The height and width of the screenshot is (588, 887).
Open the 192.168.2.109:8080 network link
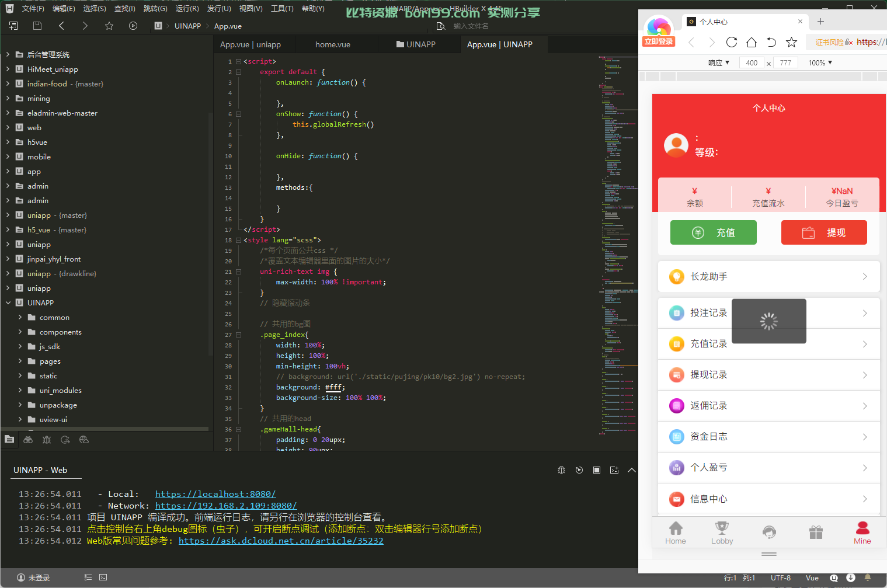226,506
